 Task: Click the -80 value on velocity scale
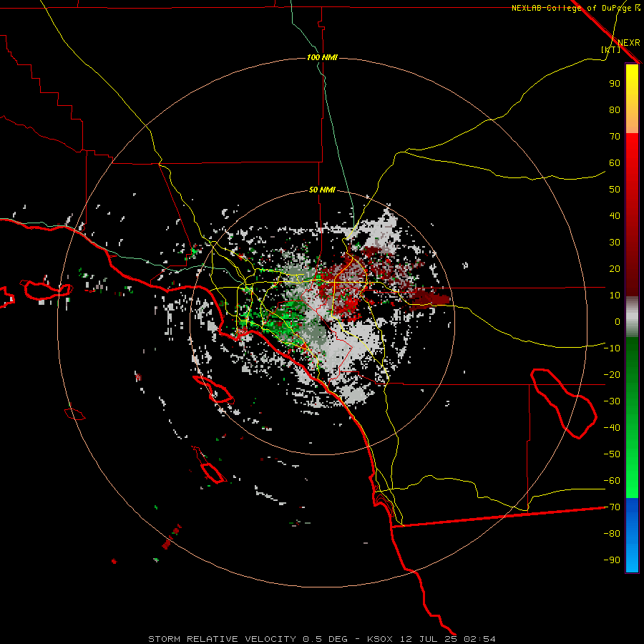pyautogui.click(x=612, y=534)
